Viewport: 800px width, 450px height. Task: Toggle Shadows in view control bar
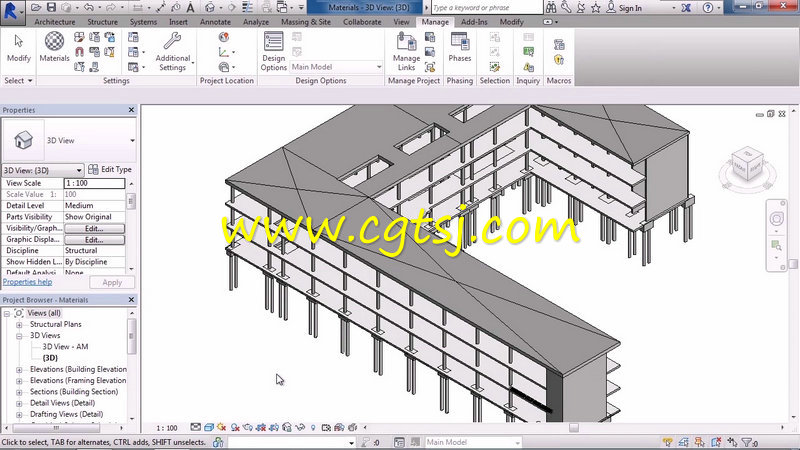(235, 428)
